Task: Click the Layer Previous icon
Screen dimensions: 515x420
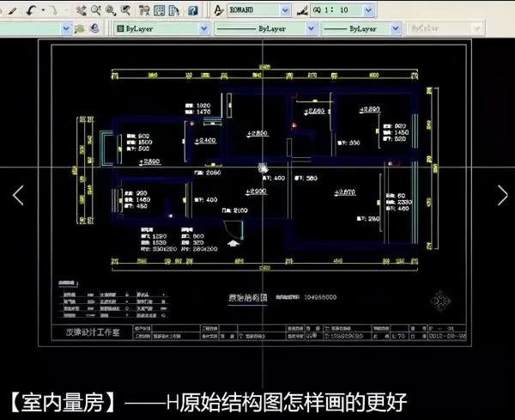Action: coord(94,28)
